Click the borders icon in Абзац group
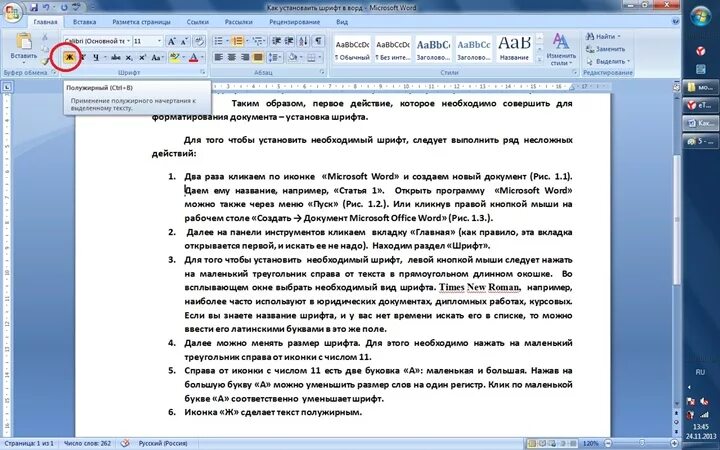This screenshot has height=450, width=720. pyautogui.click(x=311, y=57)
